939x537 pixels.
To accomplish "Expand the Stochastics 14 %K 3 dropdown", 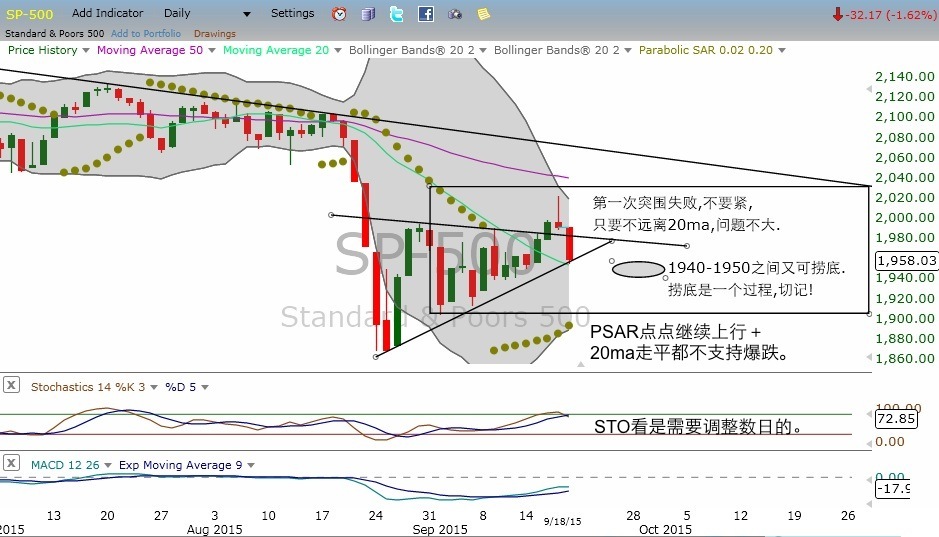I will (154, 387).
